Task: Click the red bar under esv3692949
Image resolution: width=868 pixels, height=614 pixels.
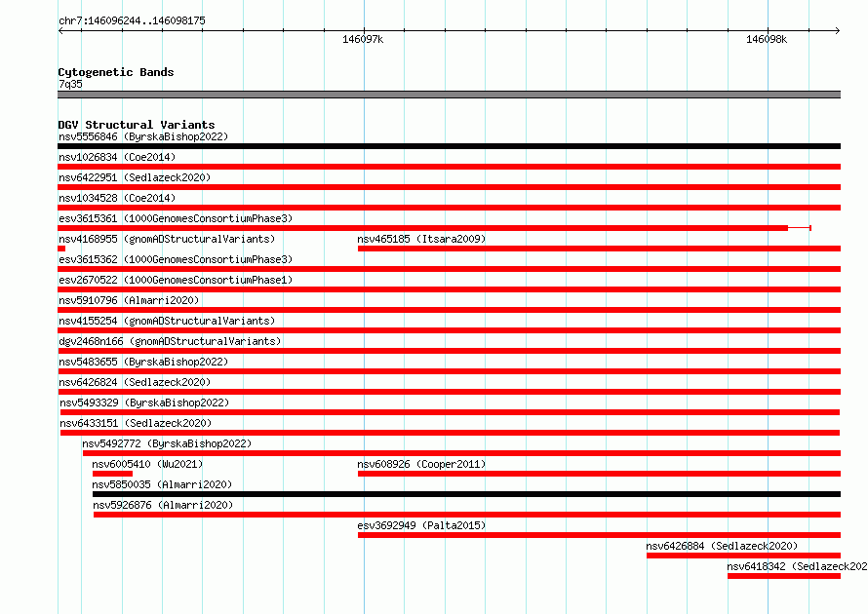Action: pos(599,535)
